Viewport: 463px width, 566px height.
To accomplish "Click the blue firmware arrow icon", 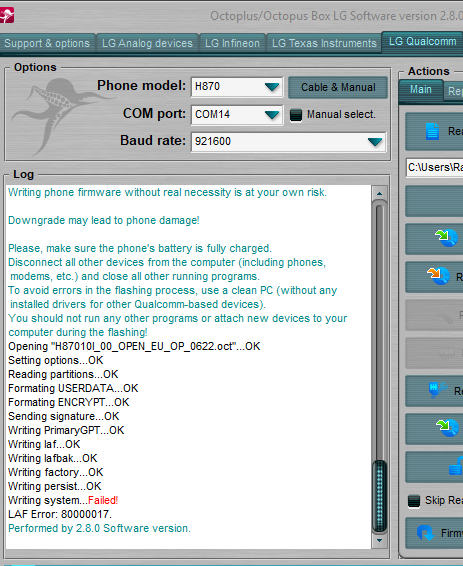I will pos(425,532).
